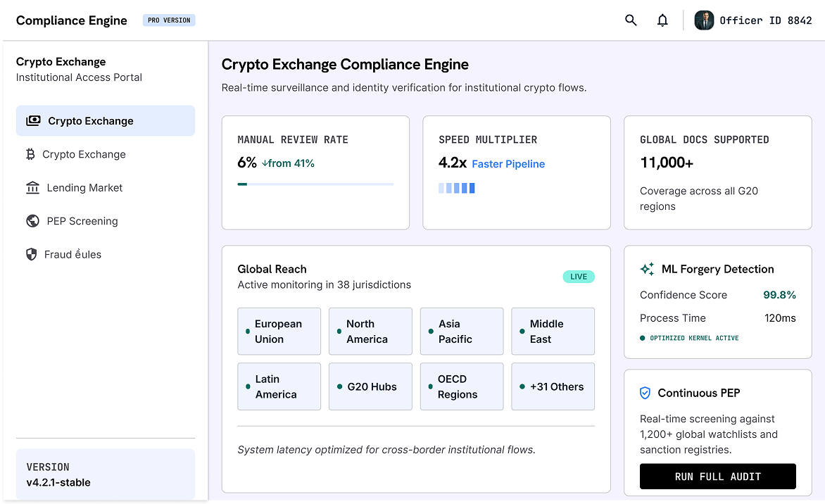Click the down arrow beside from 41%
This screenshot has height=504, width=825.
tap(265, 163)
